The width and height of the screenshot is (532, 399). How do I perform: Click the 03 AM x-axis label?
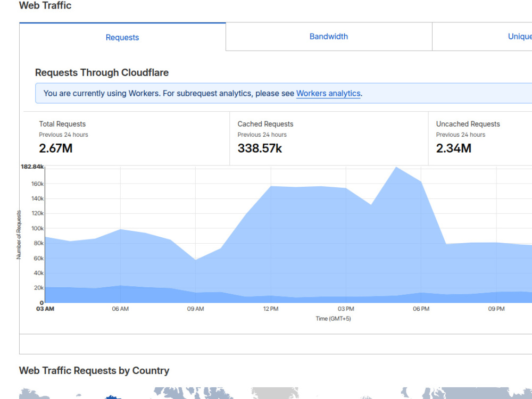[45, 309]
